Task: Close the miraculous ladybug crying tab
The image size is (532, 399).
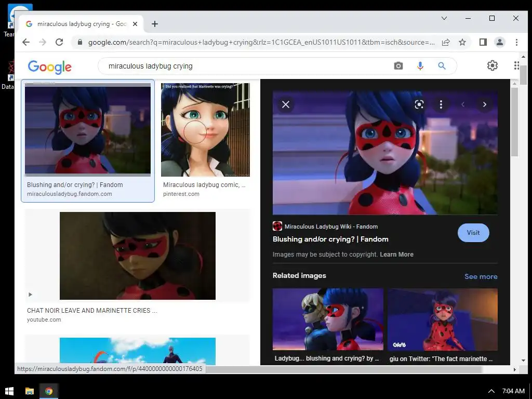Action: [x=135, y=24]
